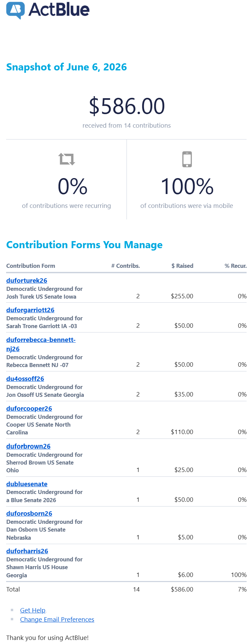
Task: Open the du4ossoff26 form link
Action: (25, 379)
